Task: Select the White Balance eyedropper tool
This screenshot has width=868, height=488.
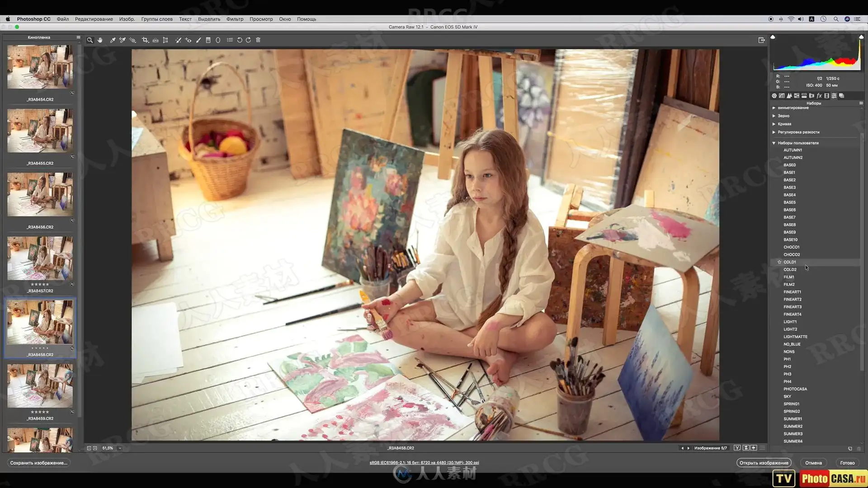Action: click(x=113, y=40)
